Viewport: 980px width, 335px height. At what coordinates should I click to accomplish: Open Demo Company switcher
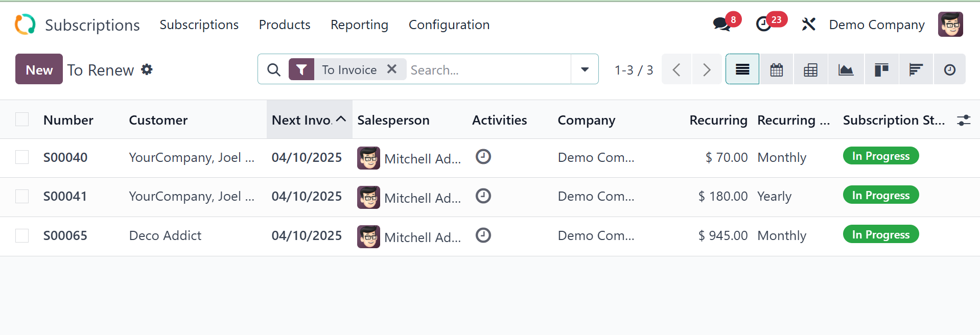(877, 25)
